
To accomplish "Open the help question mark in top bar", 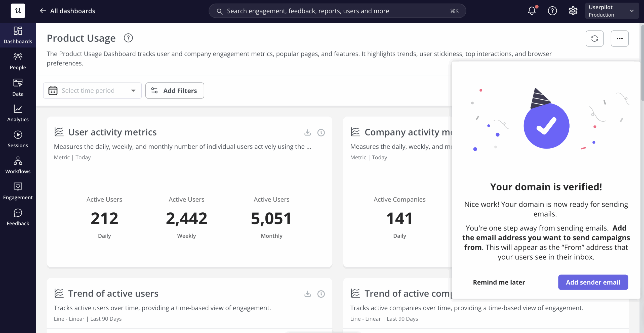I will pos(552,11).
